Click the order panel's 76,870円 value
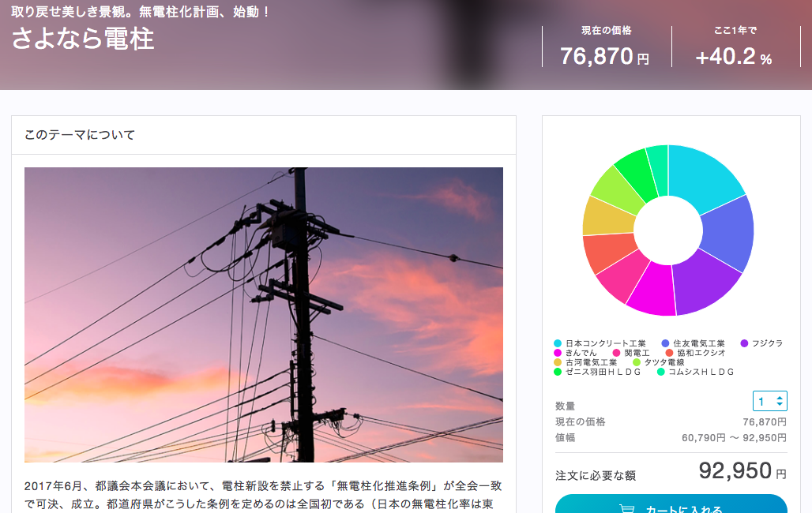The image size is (812, 513). pos(765,422)
